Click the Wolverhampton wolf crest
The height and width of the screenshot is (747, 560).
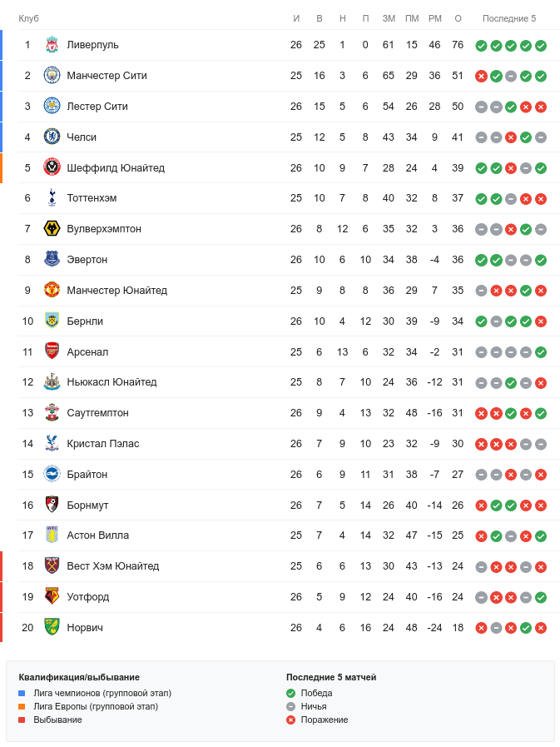[52, 229]
